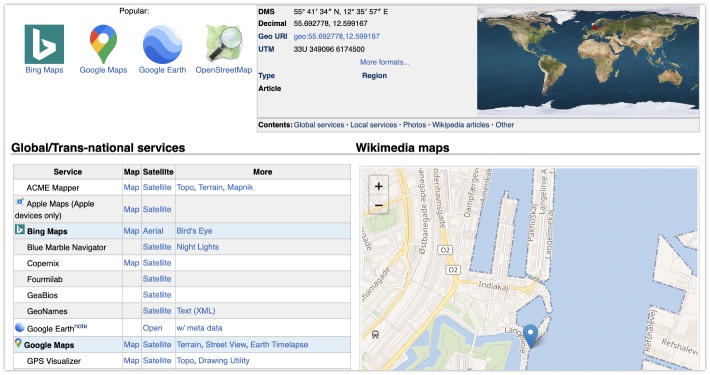Open ACME Mapper Topo link
Image resolution: width=710 pixels, height=375 pixels.
(185, 187)
